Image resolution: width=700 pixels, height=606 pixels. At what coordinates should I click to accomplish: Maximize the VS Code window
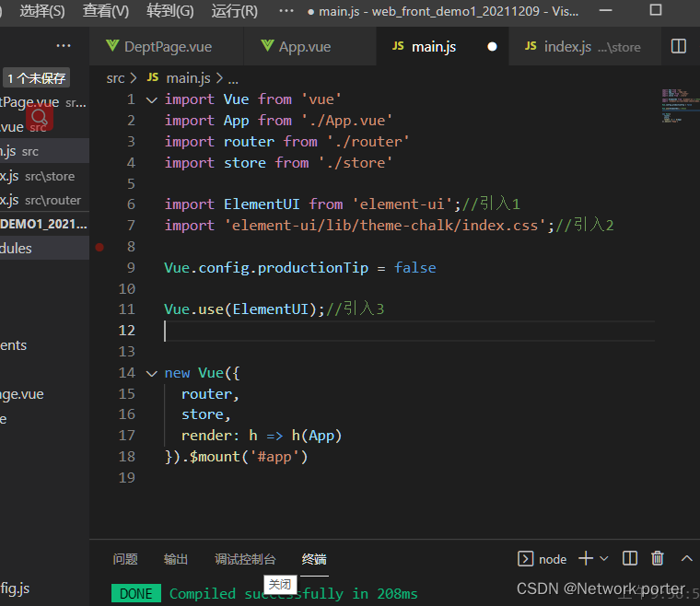(656, 10)
